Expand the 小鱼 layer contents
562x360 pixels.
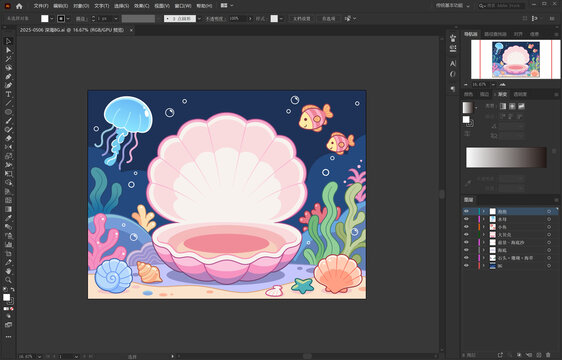(x=484, y=227)
